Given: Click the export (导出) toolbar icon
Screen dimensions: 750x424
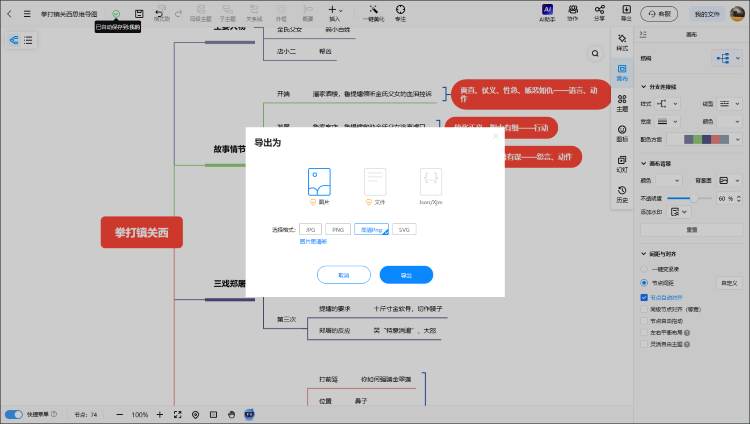Looking at the screenshot, I should (x=626, y=13).
